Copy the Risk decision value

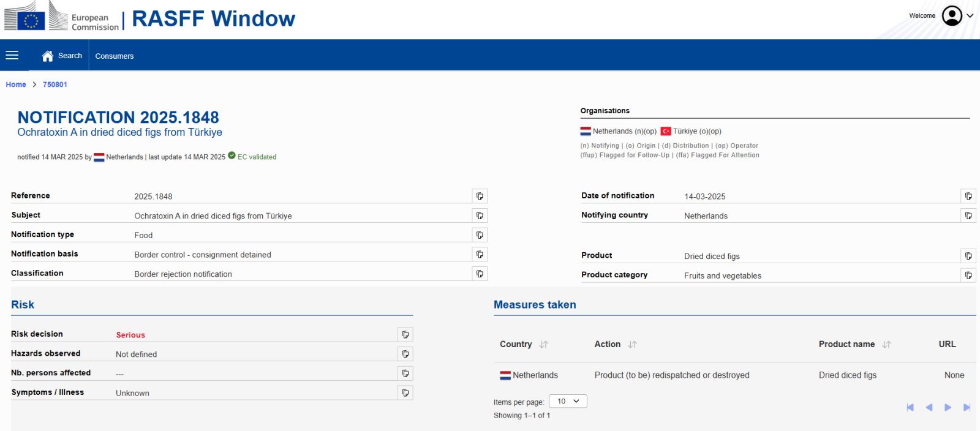pos(405,334)
